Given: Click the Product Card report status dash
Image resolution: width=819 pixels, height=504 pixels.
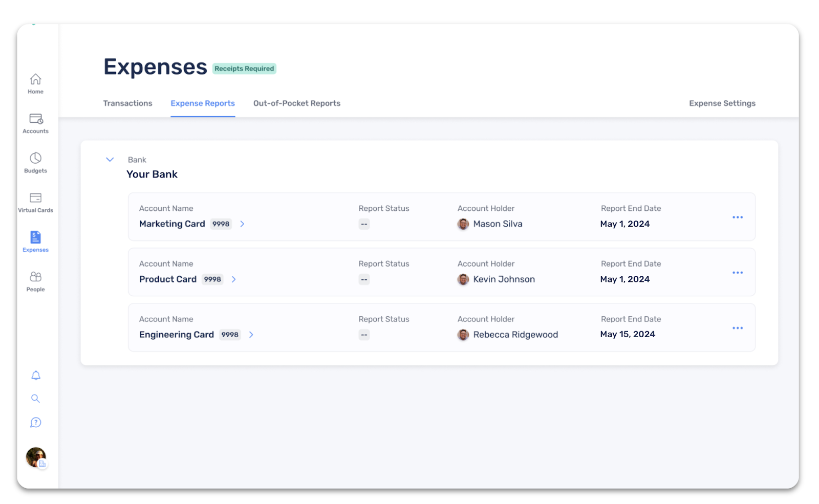Looking at the screenshot, I should tap(364, 279).
